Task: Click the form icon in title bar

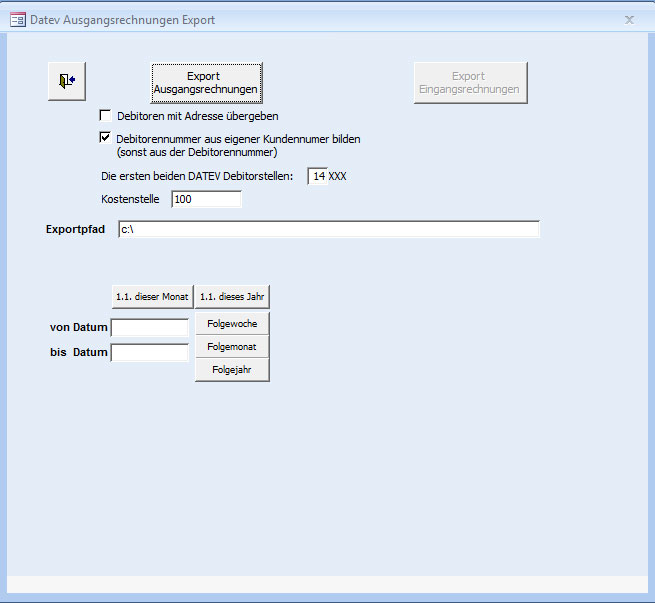Action: [18, 20]
